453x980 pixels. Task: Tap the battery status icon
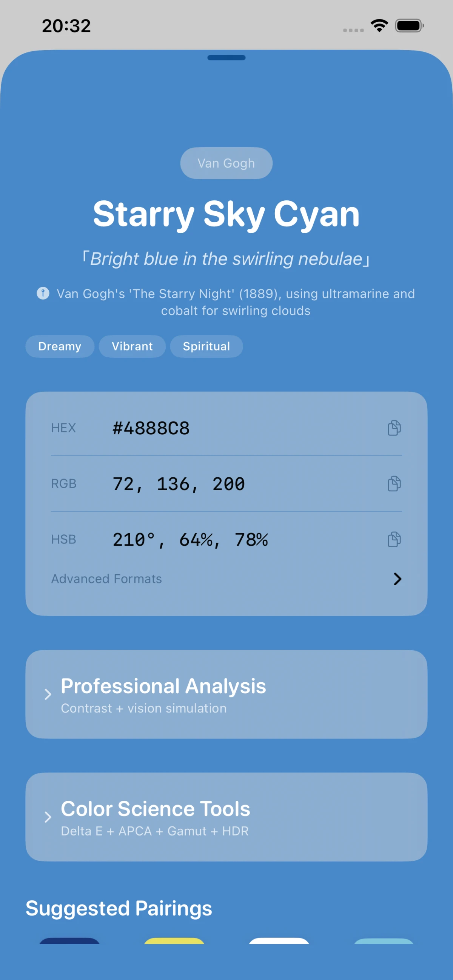409,26
